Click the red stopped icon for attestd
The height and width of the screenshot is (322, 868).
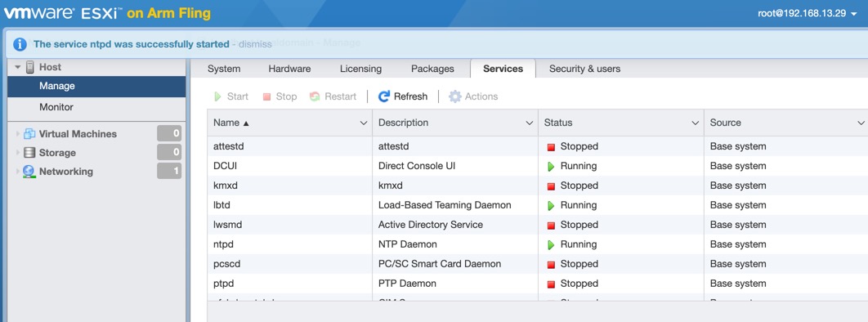[x=551, y=147]
